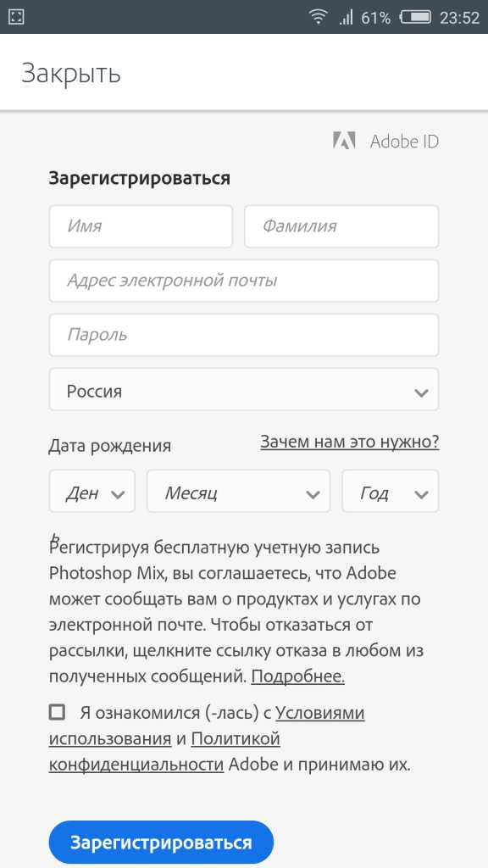Accept the terms of use checkbox
This screenshot has width=488, height=868.
click(x=57, y=712)
